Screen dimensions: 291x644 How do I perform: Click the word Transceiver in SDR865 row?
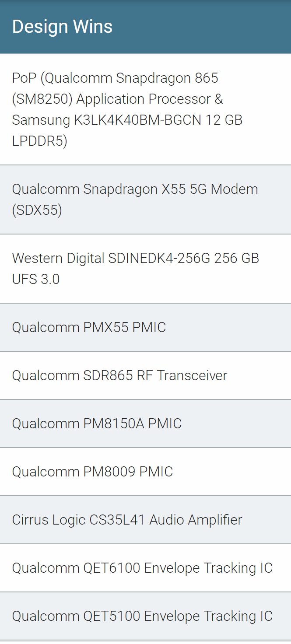pos(192,375)
